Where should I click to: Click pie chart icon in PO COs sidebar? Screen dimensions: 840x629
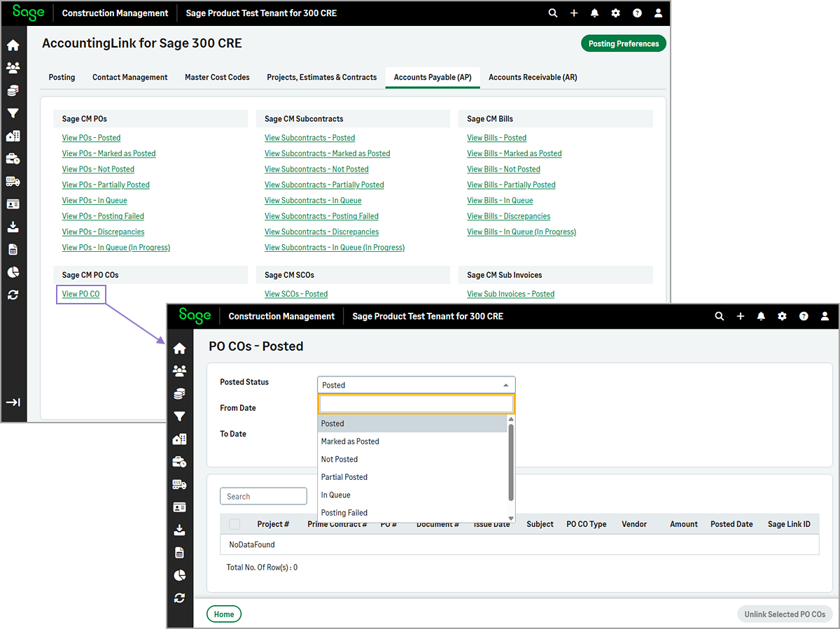[x=180, y=575]
